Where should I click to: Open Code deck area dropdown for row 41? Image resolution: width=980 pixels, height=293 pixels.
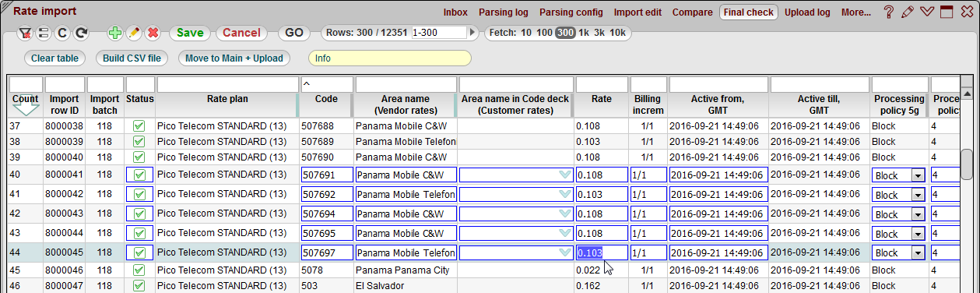click(x=565, y=194)
